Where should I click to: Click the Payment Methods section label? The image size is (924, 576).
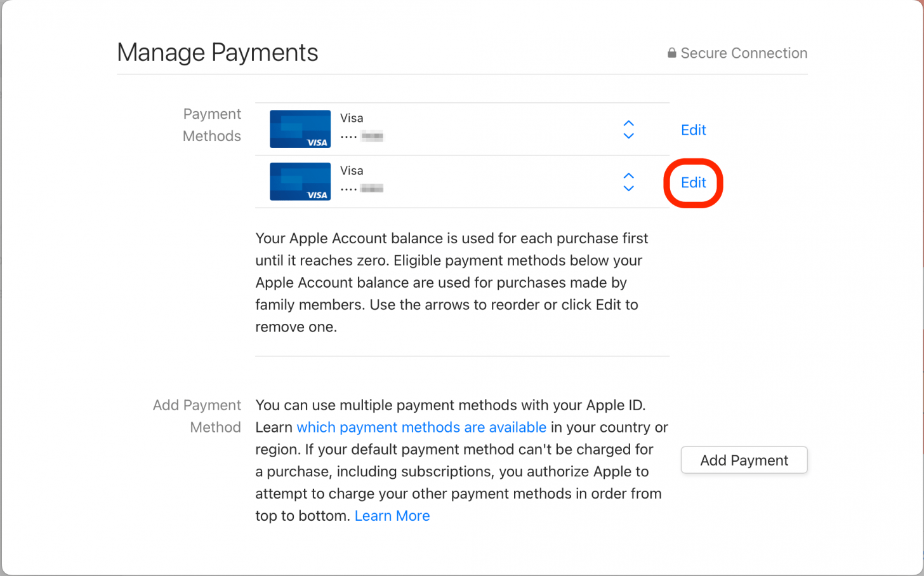point(212,124)
